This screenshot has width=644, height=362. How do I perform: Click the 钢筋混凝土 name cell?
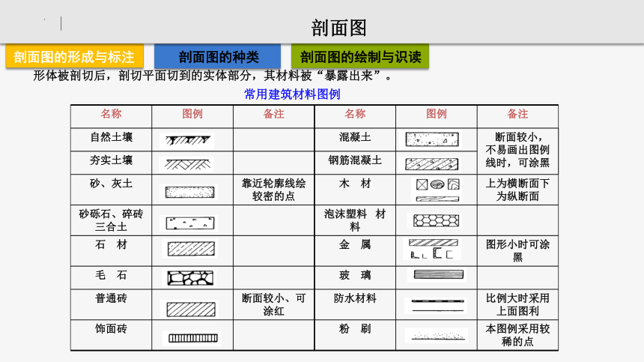click(355, 163)
